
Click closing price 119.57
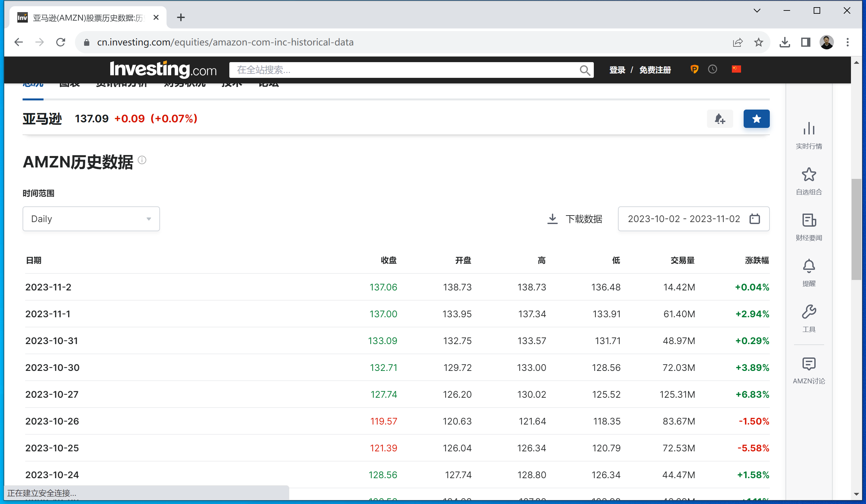click(x=383, y=421)
